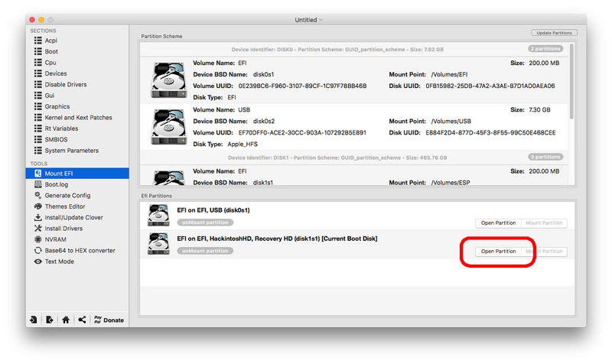Click the DISK1 '3 partitions' badge

pos(545,157)
